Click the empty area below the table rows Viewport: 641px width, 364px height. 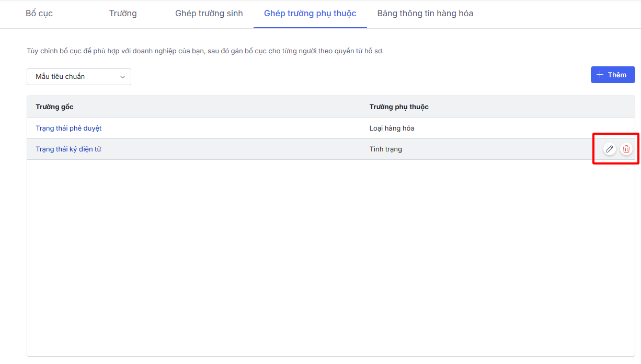(330, 256)
